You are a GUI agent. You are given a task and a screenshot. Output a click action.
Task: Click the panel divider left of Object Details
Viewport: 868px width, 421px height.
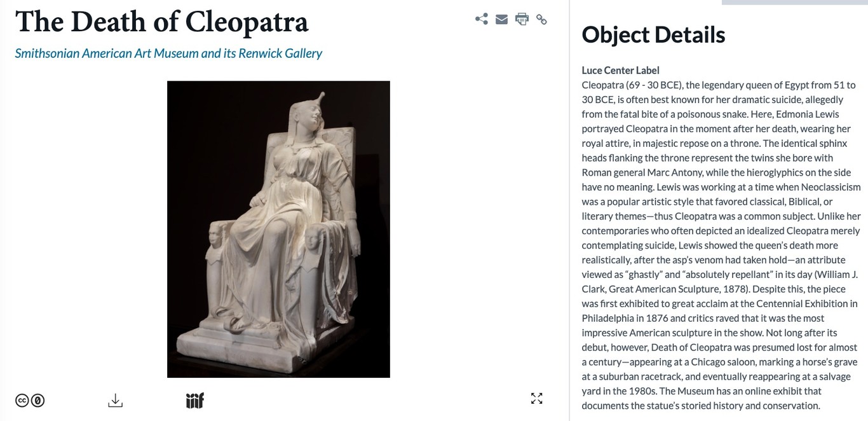coord(569,210)
